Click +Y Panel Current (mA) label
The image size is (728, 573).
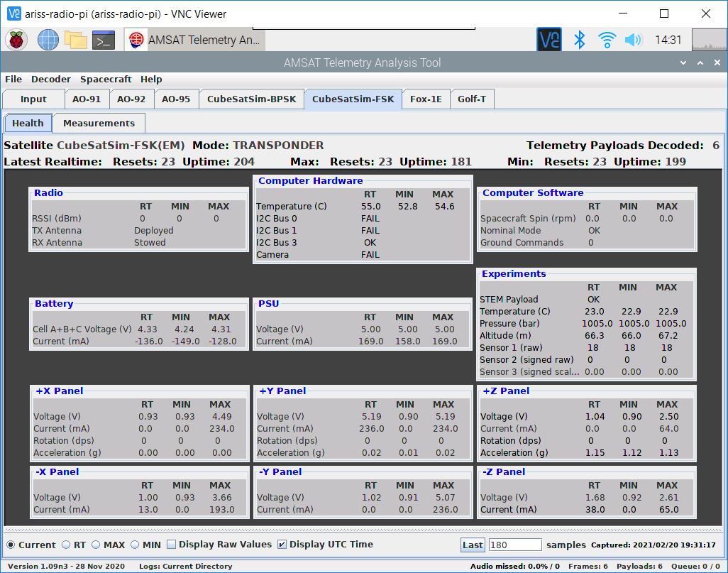(285, 428)
